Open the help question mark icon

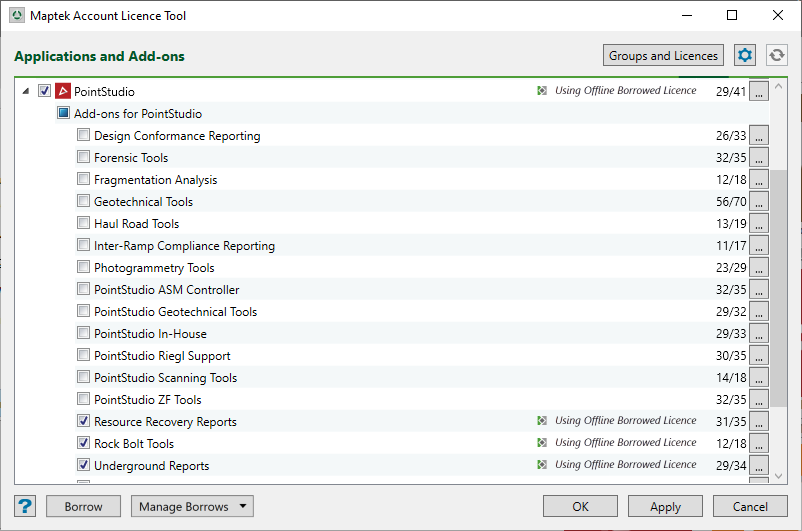[x=25, y=506]
